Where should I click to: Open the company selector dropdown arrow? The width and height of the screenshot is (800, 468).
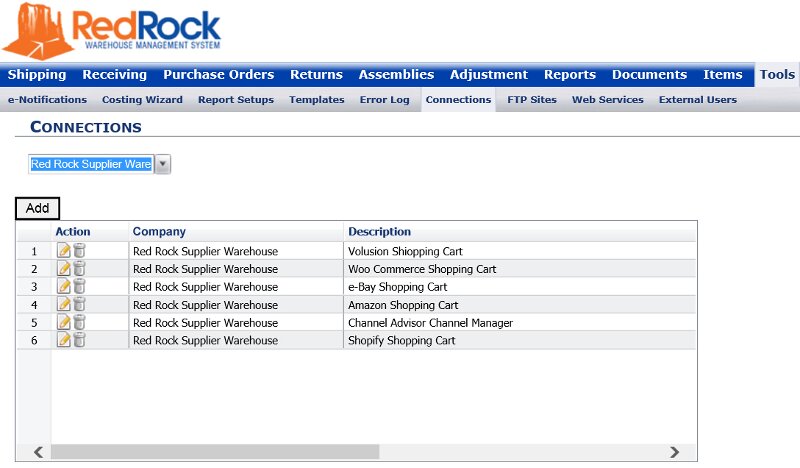163,164
